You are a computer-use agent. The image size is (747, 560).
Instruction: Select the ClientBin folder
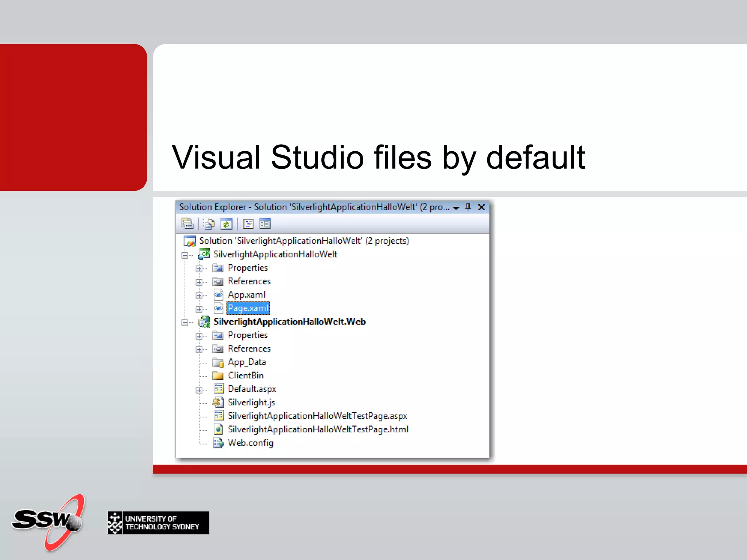245,376
